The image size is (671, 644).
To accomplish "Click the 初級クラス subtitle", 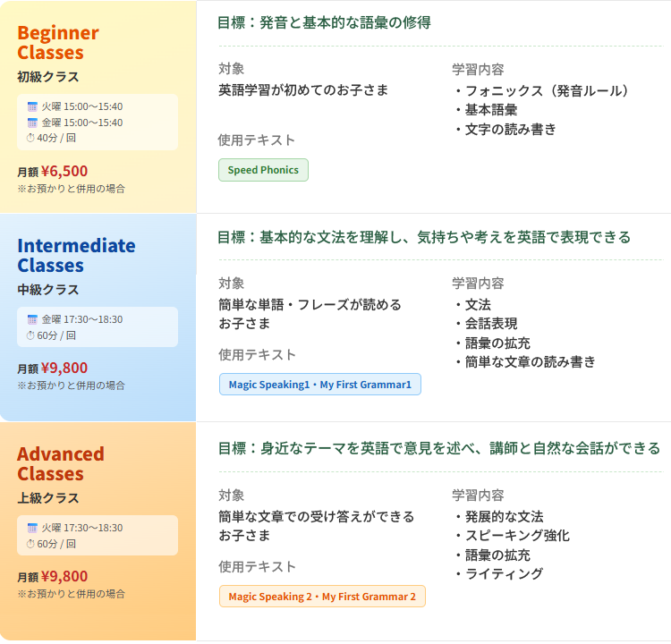I will [48, 76].
